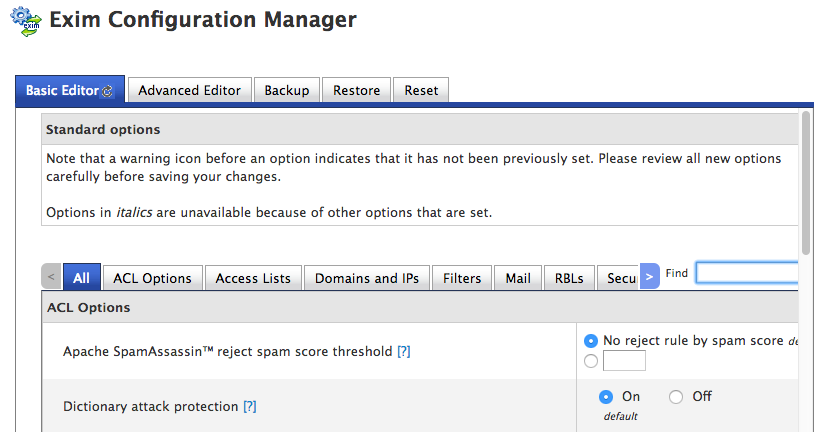Open the Restore tab
Screen dimensions: 832x432
pos(356,90)
